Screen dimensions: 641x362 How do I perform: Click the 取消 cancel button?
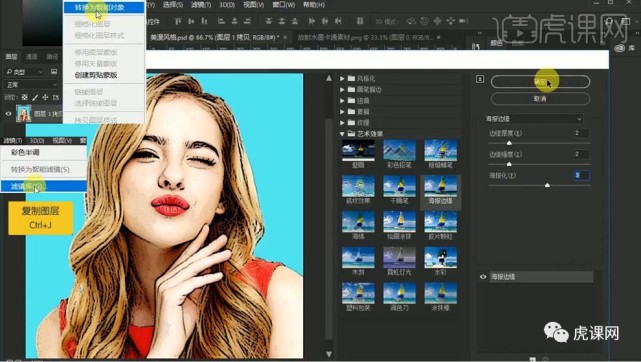tap(540, 99)
